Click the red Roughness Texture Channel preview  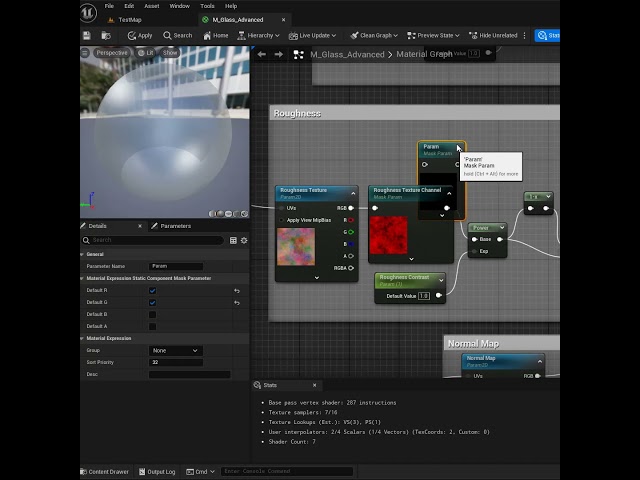388,235
